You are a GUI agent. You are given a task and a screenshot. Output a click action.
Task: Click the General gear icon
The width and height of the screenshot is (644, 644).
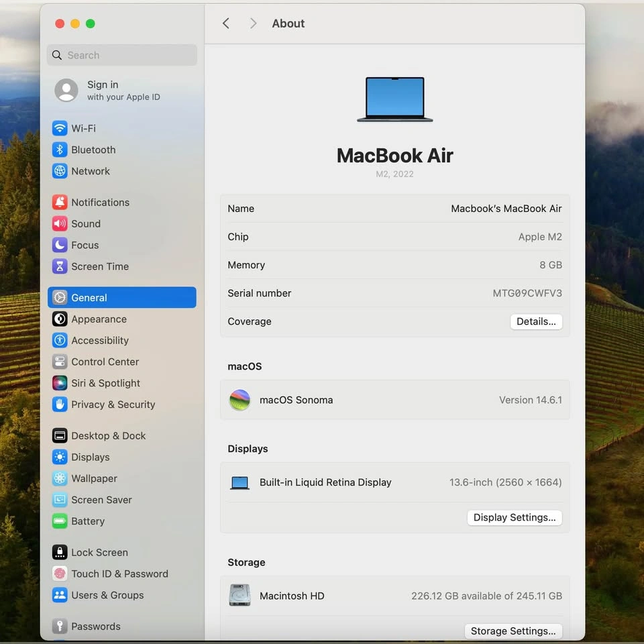(x=60, y=297)
